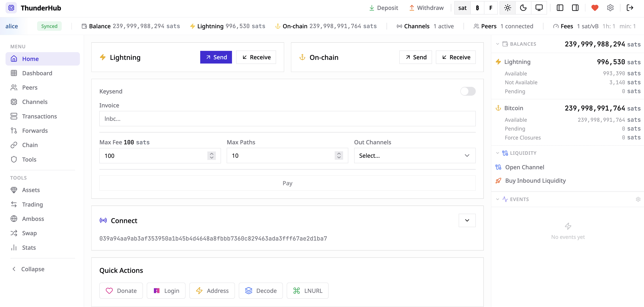644x307 pixels.
Task: Expand the Connect section chevron
Action: click(x=467, y=220)
